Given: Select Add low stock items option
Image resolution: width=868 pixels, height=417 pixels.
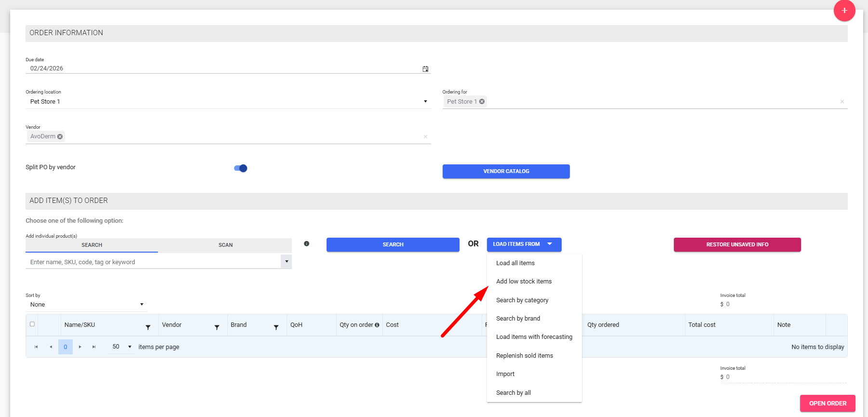Looking at the screenshot, I should [524, 282].
